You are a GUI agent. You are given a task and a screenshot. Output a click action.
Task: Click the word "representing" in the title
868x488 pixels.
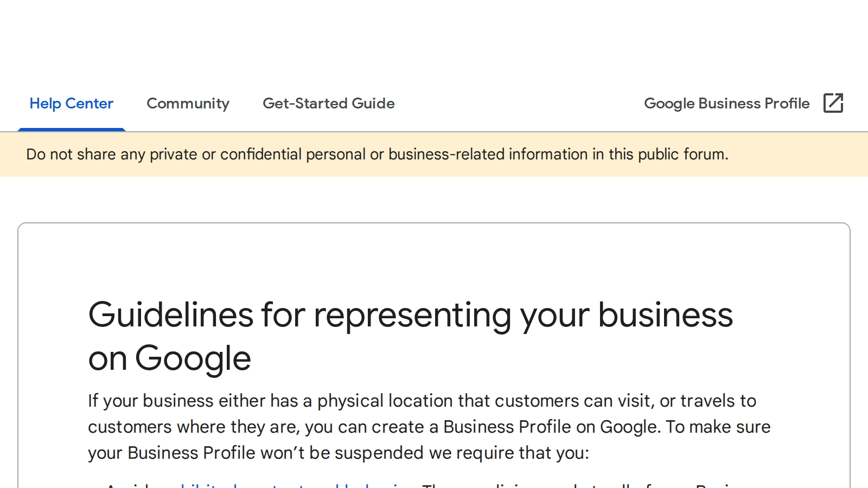(x=412, y=315)
